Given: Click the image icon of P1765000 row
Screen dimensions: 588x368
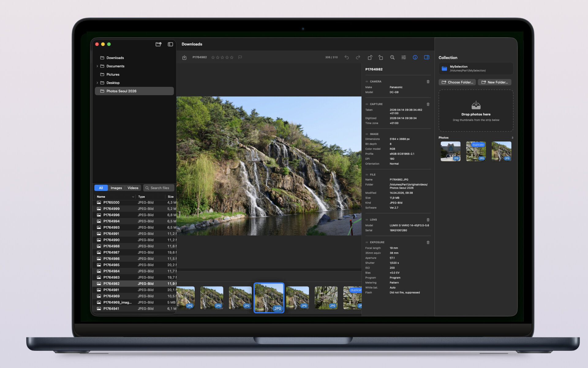Looking at the screenshot, I should pos(99,202).
